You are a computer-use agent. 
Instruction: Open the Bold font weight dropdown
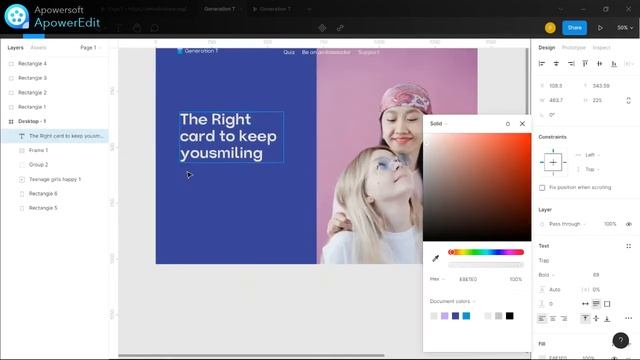click(547, 275)
